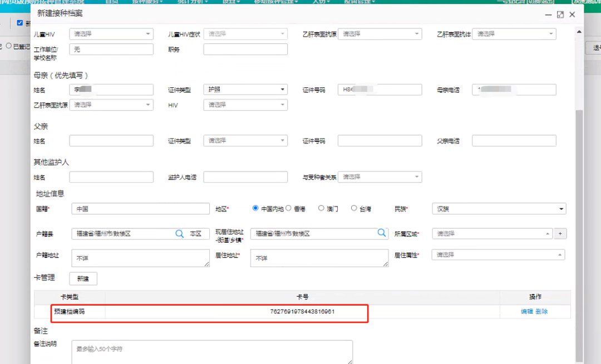Minimize the 新建接种档案 dialog
The width and height of the screenshot is (601, 364).
[547, 14]
